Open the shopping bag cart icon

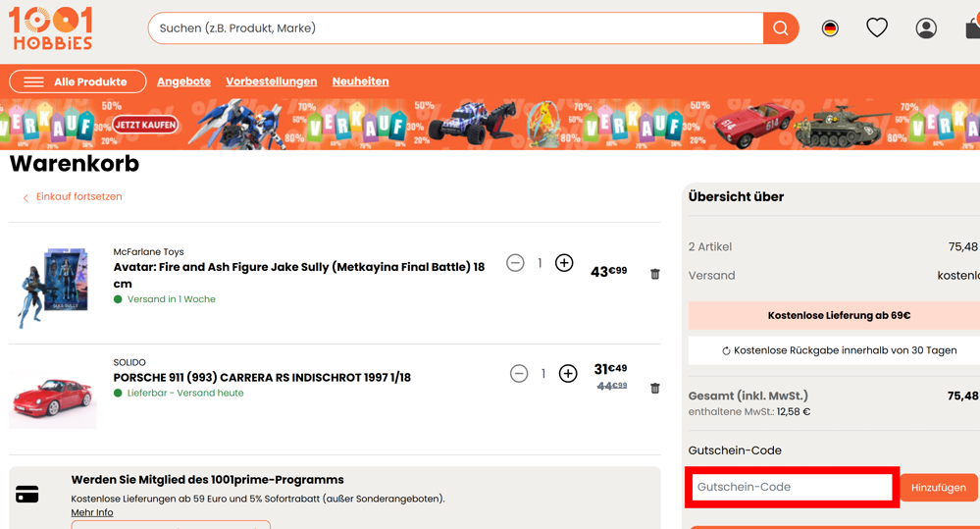tap(972, 27)
